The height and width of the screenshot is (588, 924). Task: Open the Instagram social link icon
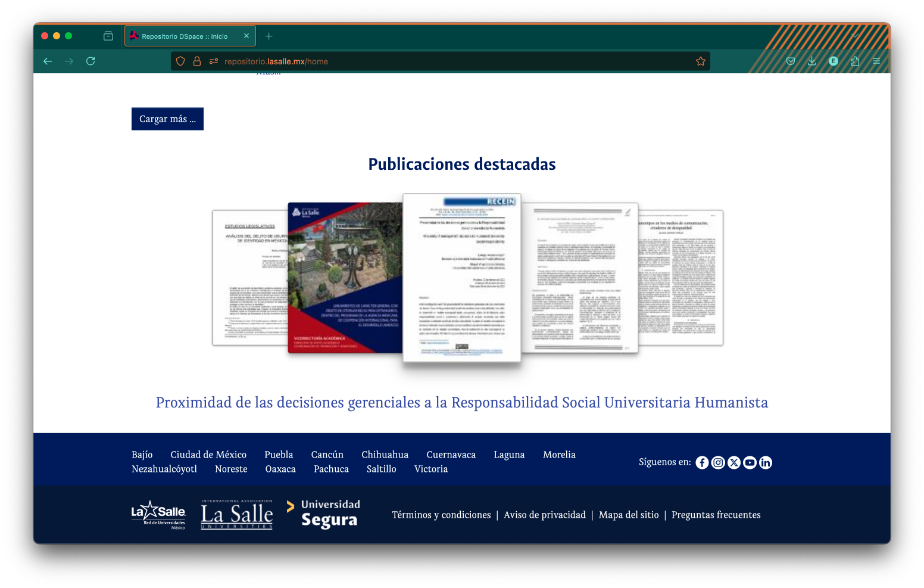pyautogui.click(x=718, y=463)
